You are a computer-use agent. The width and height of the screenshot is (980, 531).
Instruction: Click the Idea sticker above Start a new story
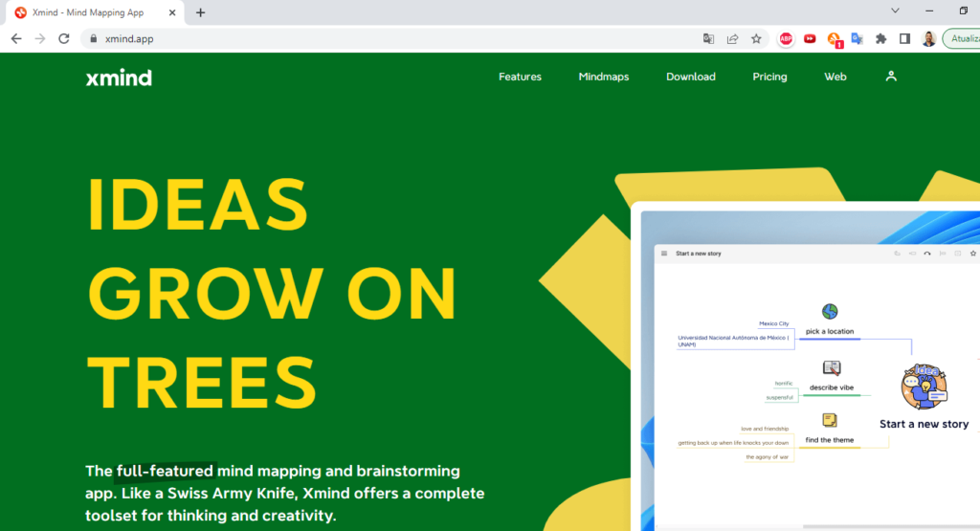click(924, 387)
